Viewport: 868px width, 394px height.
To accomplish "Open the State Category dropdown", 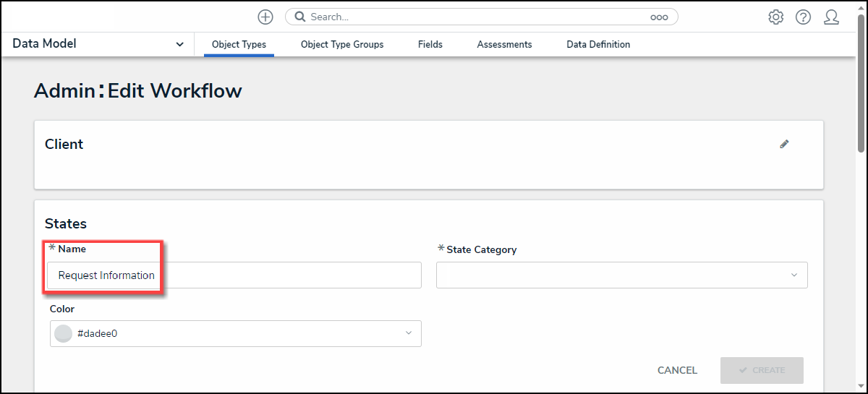I will pyautogui.click(x=621, y=275).
